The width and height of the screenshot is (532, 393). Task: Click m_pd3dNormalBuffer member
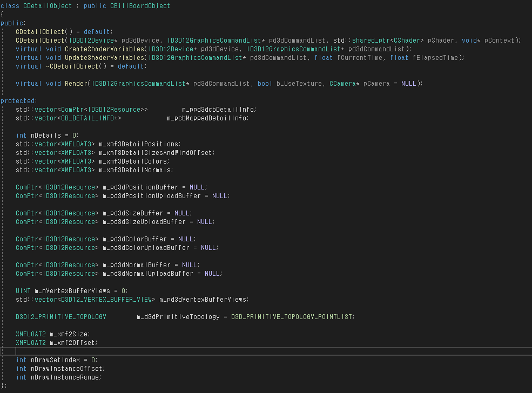[137, 265]
